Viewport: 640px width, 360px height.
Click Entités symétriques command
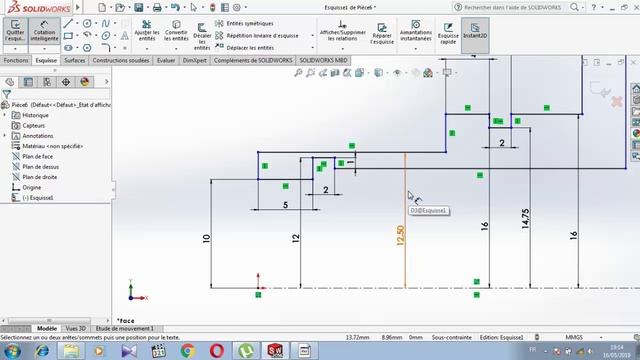244,24
